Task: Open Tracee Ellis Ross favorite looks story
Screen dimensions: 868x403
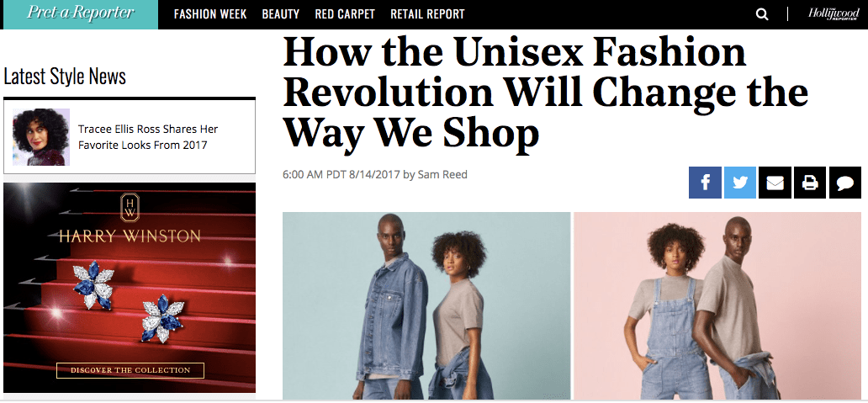Action: click(148, 137)
